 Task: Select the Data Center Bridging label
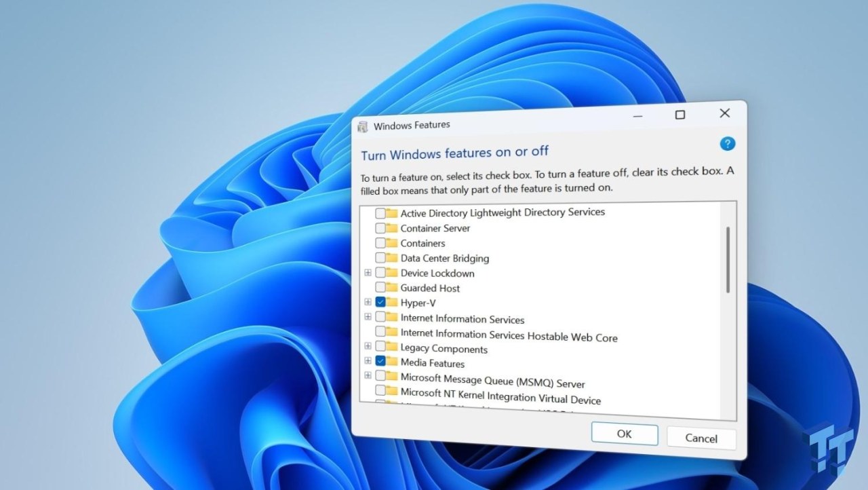[445, 258]
